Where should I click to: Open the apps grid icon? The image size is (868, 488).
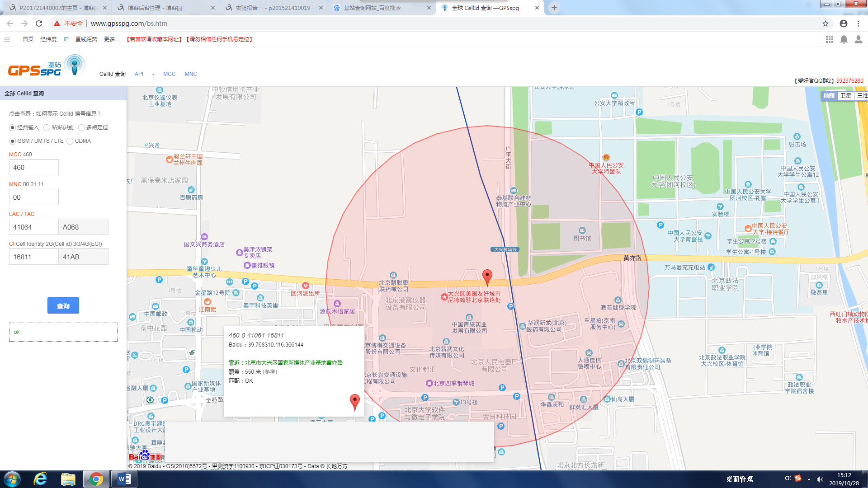pyautogui.click(x=829, y=39)
